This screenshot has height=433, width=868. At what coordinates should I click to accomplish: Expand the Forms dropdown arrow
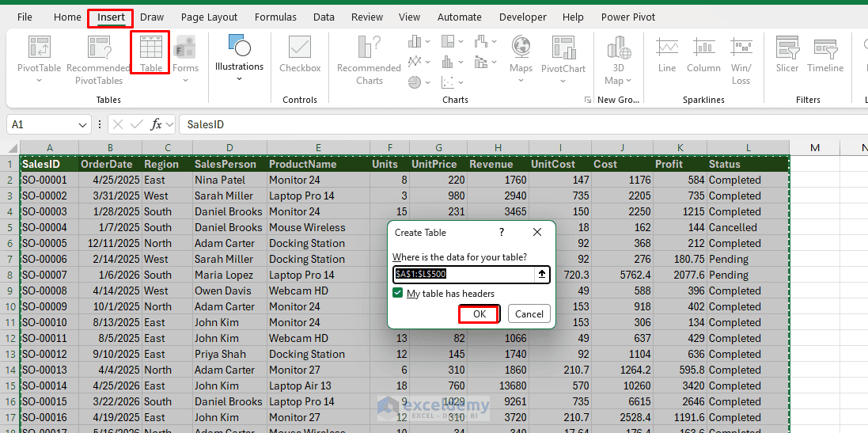point(185,80)
